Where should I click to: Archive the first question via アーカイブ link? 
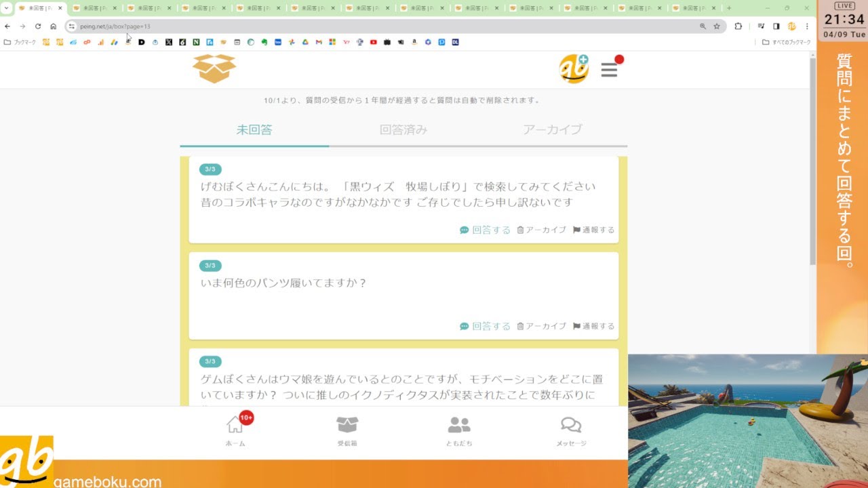545,230
